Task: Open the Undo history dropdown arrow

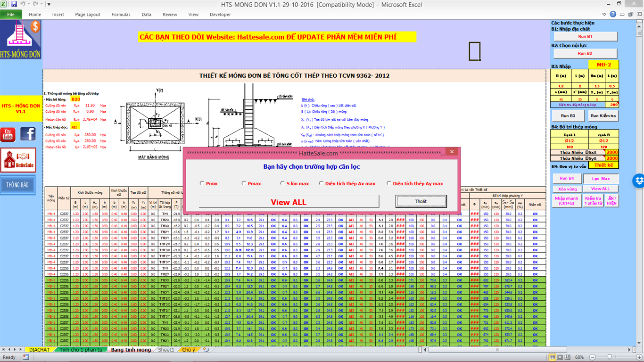Action: 28,4
